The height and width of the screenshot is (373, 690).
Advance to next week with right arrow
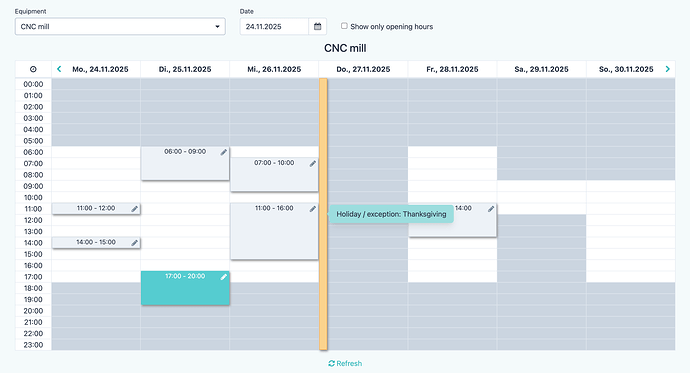tap(668, 69)
